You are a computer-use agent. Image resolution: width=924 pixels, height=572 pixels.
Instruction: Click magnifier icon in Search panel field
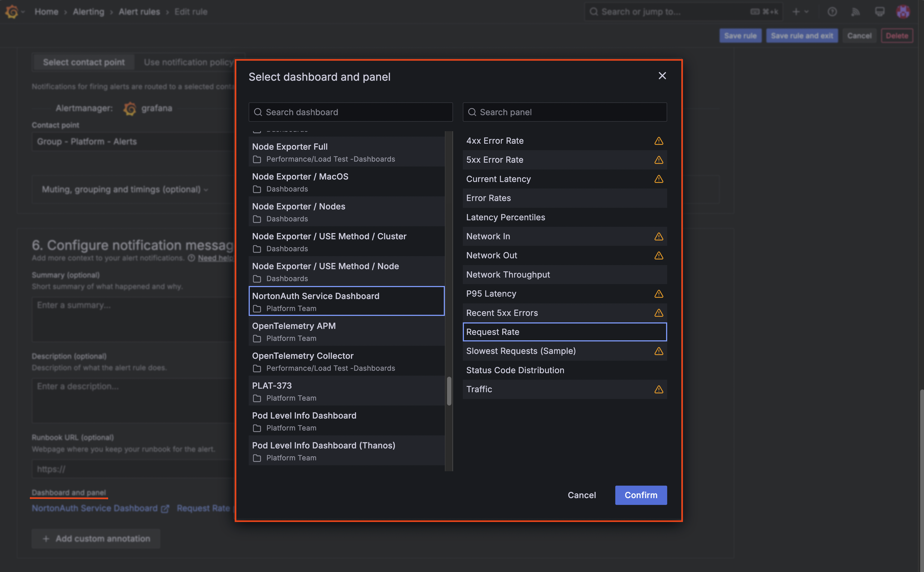click(472, 112)
